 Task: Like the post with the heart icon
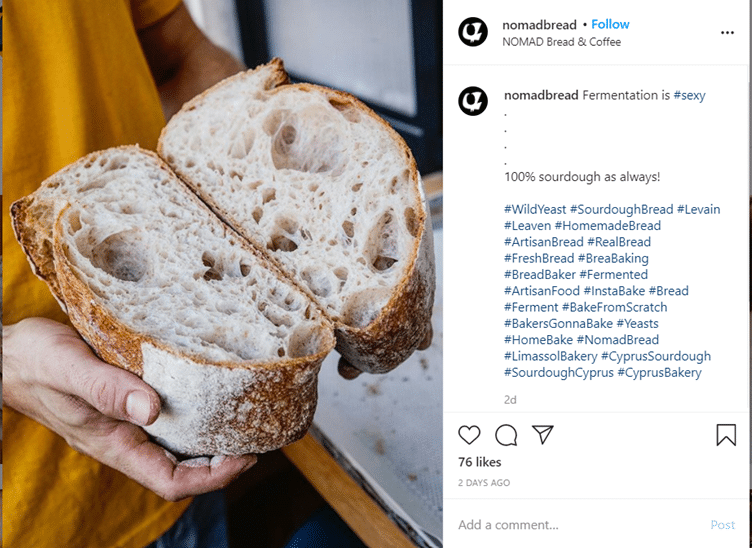pos(469,435)
